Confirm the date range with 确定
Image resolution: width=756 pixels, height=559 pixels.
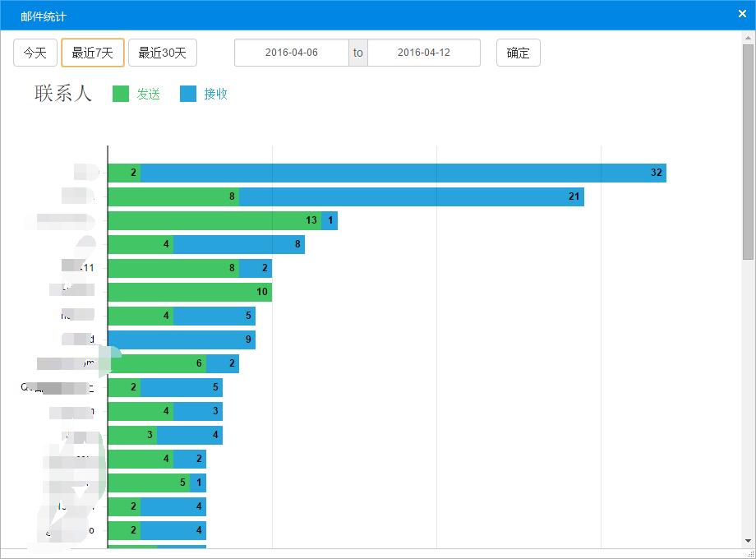pyautogui.click(x=519, y=53)
